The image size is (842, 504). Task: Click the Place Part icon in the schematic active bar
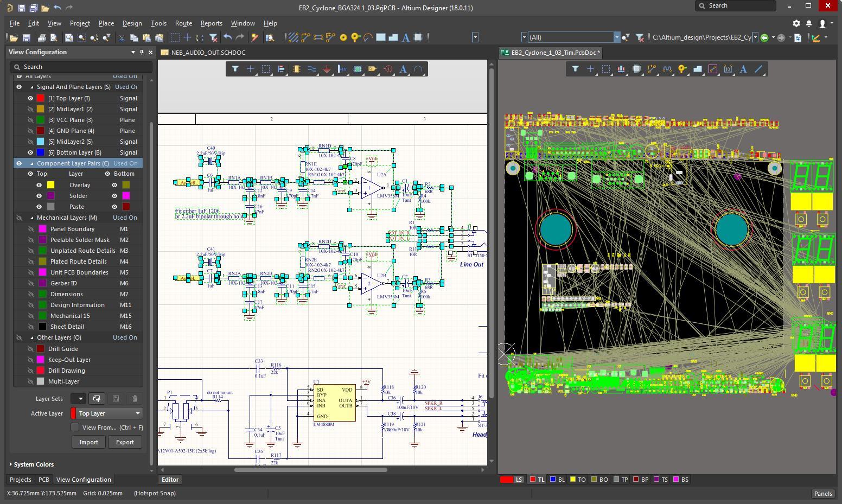[296, 69]
